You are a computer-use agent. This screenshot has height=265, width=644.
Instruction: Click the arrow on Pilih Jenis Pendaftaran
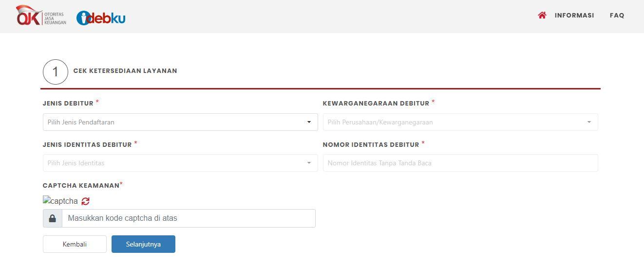[x=309, y=122]
